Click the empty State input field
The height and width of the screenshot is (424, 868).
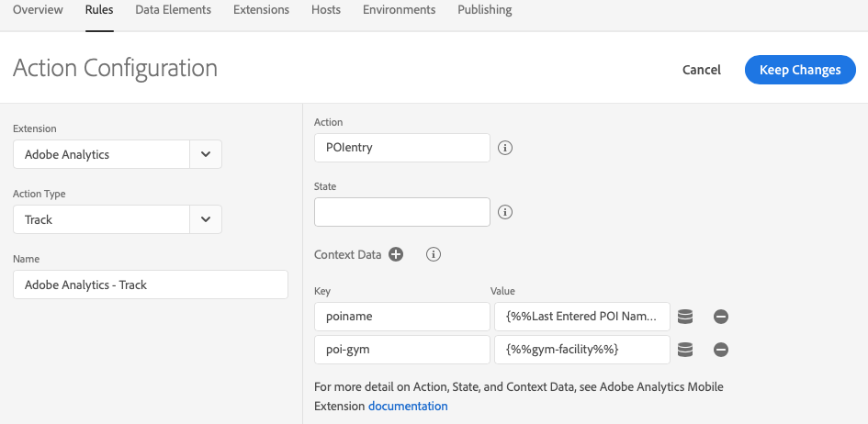coord(401,212)
